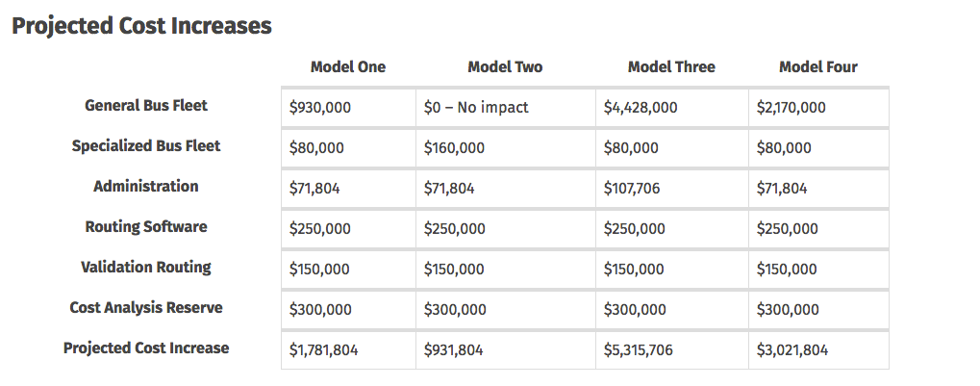Viewport: 980px width, 386px height.
Task: Select the Model One column header
Action: [x=348, y=67]
